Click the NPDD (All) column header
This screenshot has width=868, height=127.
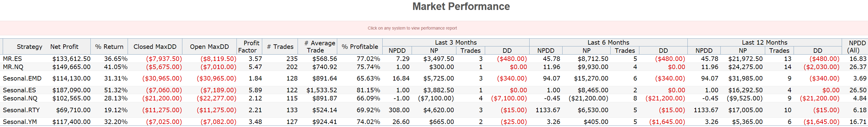point(854,47)
